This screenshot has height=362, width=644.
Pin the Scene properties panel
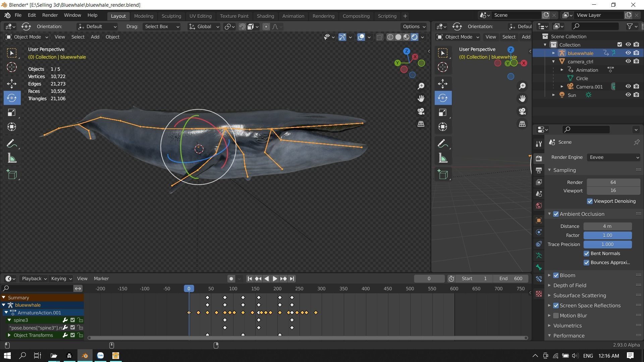coord(636,142)
